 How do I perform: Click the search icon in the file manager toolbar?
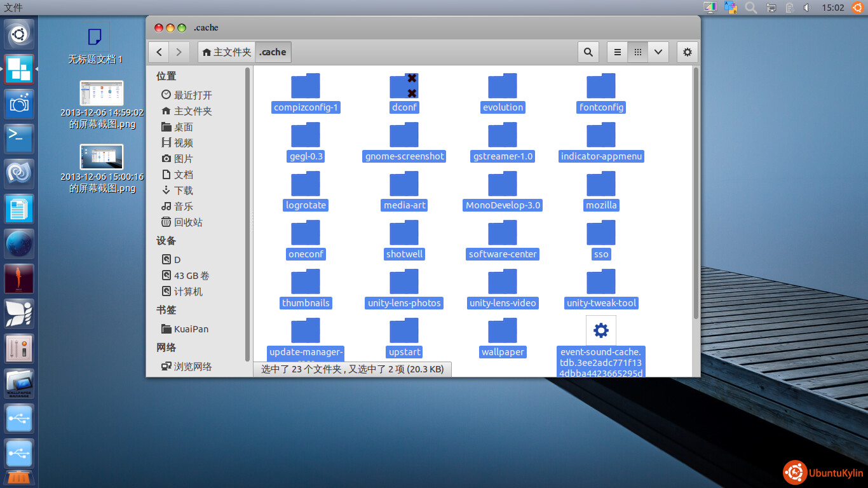[x=588, y=52]
